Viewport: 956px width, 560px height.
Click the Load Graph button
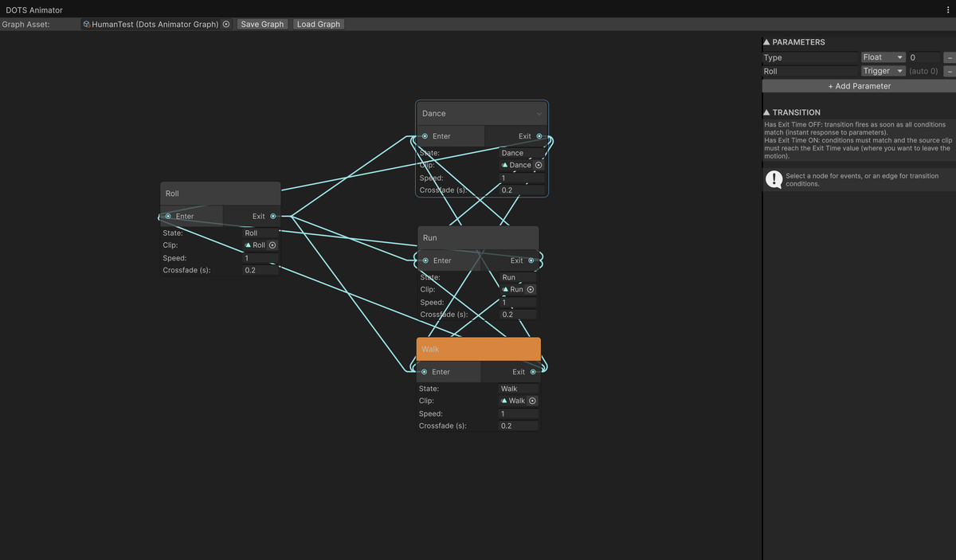(319, 25)
